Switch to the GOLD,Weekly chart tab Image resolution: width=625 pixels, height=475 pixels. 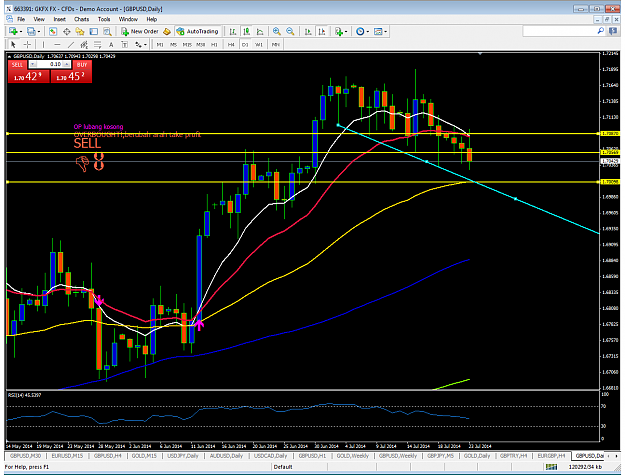[352, 455]
